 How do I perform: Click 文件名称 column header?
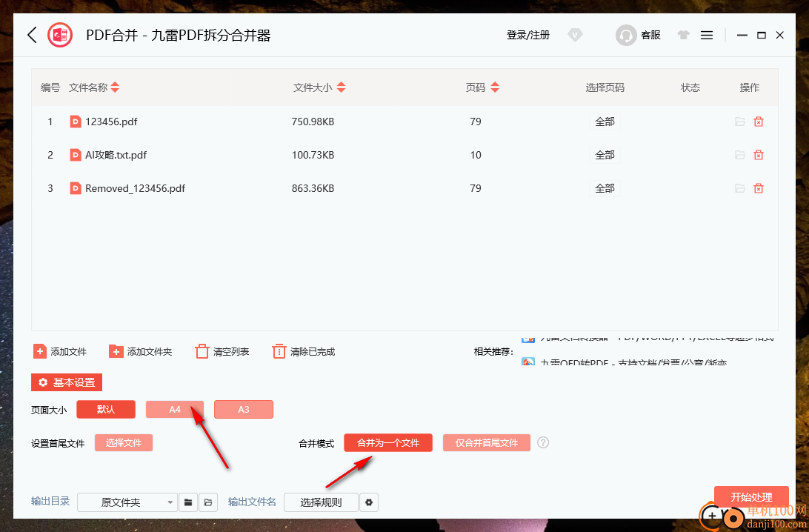pos(88,87)
